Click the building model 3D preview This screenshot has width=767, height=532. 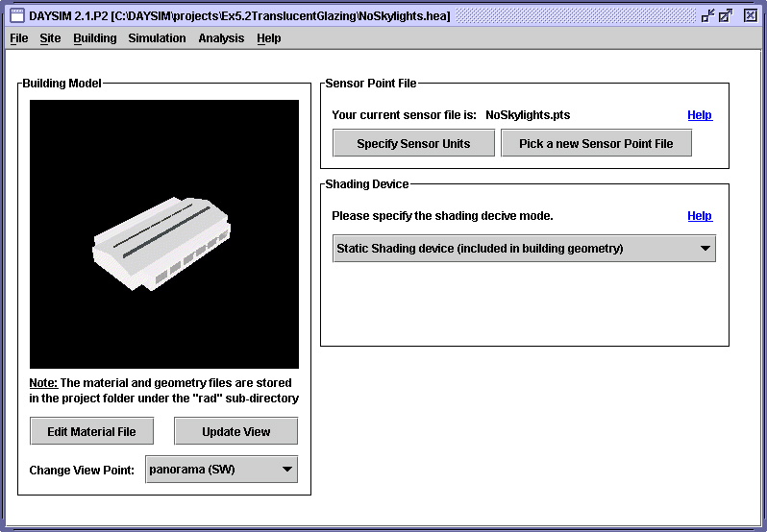tap(164, 234)
